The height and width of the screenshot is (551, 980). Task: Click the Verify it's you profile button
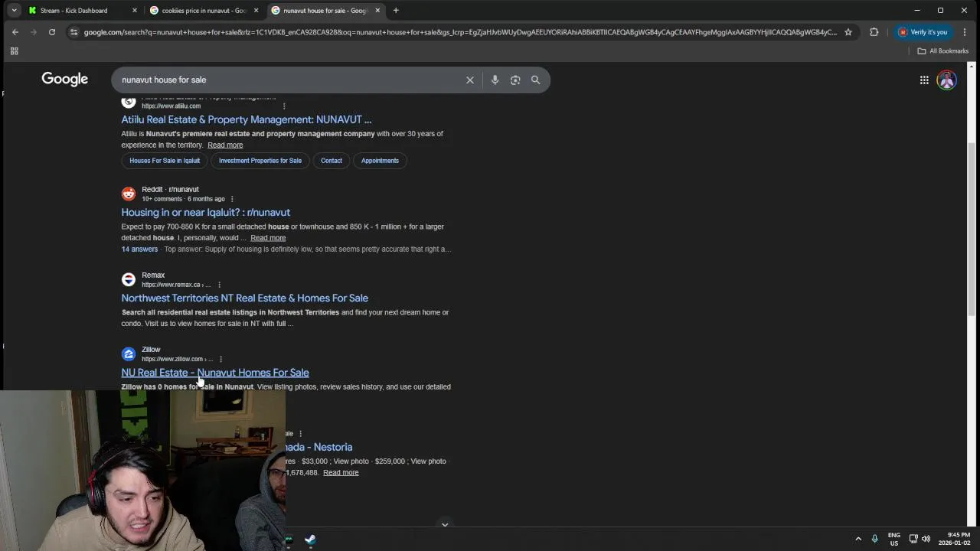click(x=923, y=32)
